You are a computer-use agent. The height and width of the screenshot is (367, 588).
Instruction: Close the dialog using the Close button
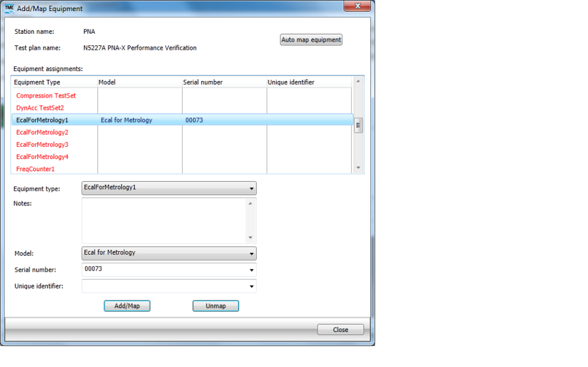click(340, 330)
